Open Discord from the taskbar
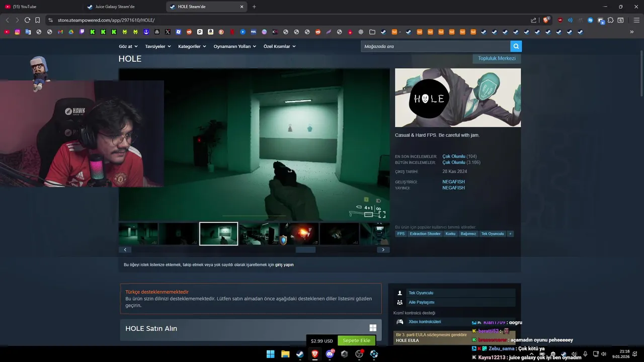644x362 pixels. (330, 354)
